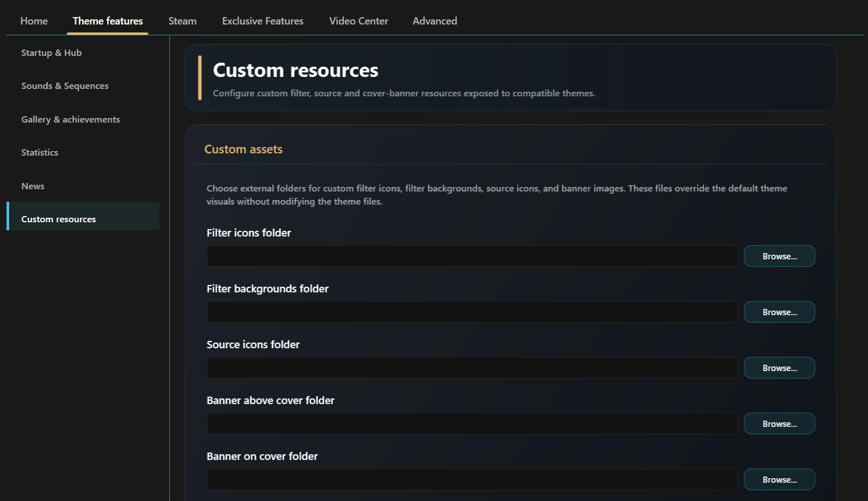Viewport: 868px width, 501px height.
Task: Click the 'Banner above cover folder' label
Action: (270, 400)
